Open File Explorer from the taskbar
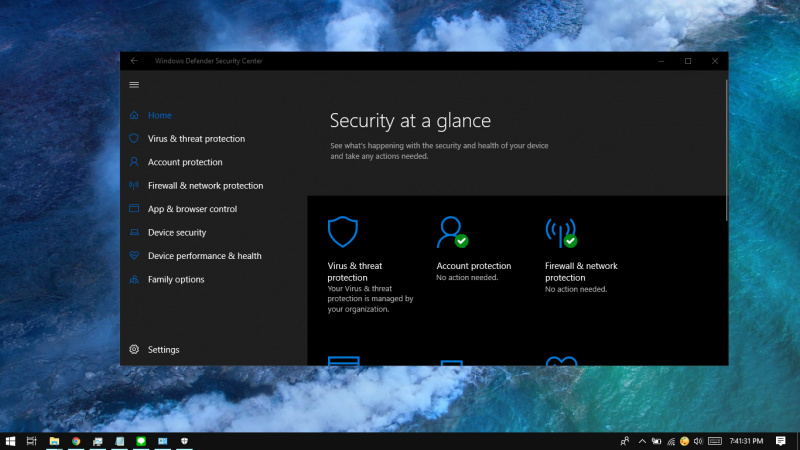Screen dimensions: 800x450 54,441
